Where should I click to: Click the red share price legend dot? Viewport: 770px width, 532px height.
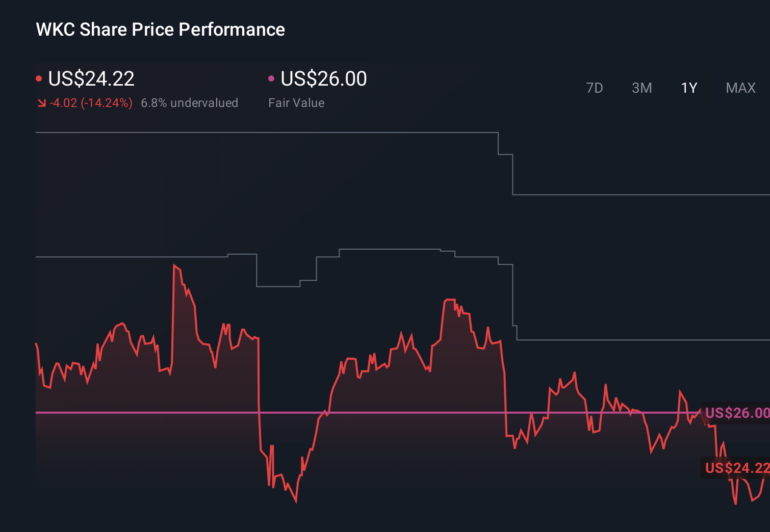tap(39, 77)
